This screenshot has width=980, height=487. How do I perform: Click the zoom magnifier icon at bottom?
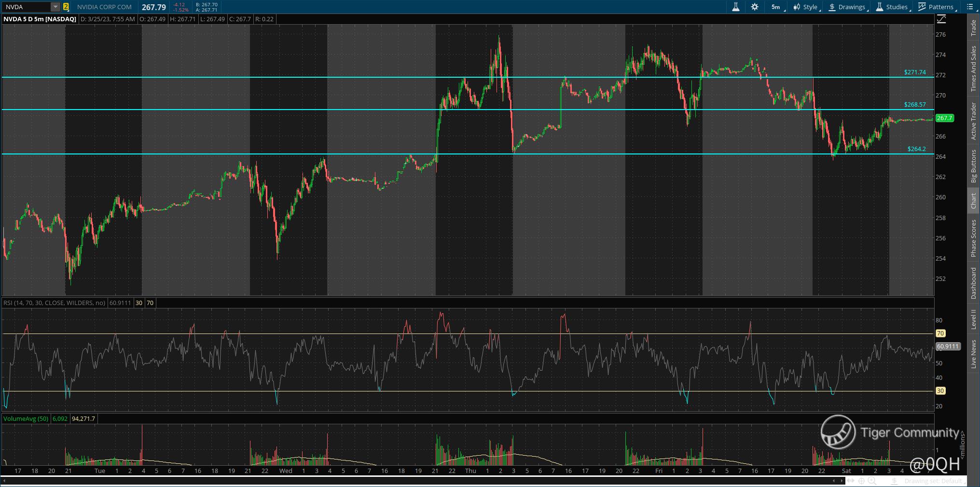tap(872, 481)
